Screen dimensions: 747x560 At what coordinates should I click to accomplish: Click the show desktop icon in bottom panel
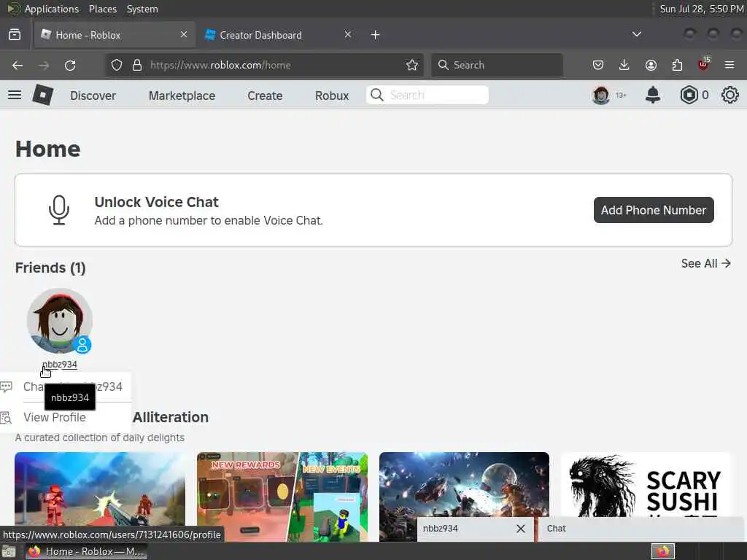point(9,553)
